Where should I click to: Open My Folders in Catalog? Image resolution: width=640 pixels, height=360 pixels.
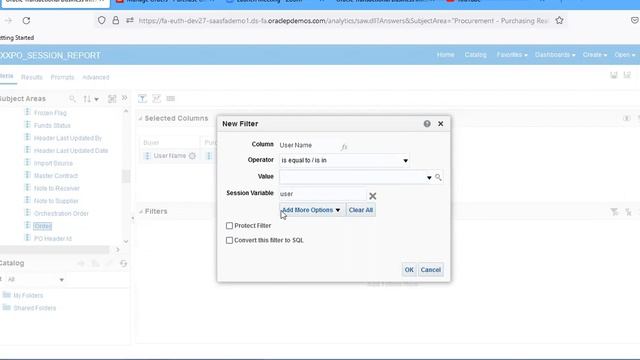(28, 296)
